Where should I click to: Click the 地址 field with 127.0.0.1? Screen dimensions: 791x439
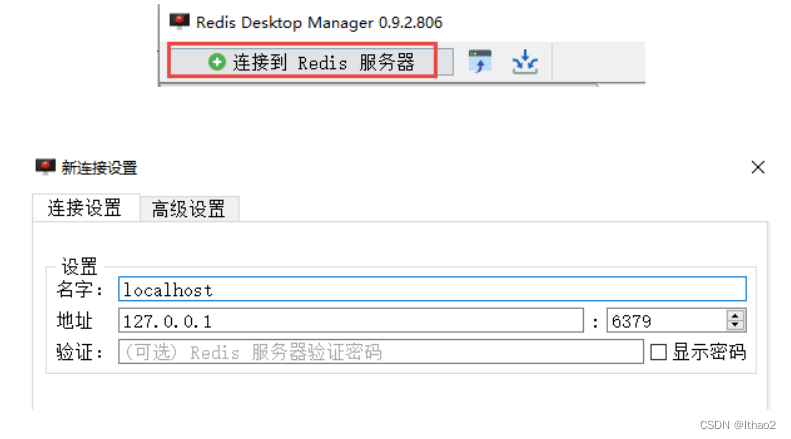tap(351, 320)
